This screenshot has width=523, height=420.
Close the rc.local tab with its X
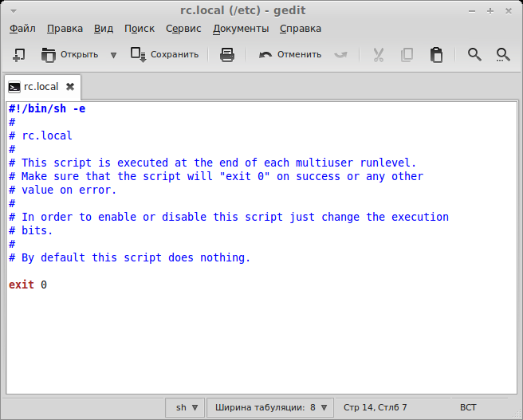point(70,87)
